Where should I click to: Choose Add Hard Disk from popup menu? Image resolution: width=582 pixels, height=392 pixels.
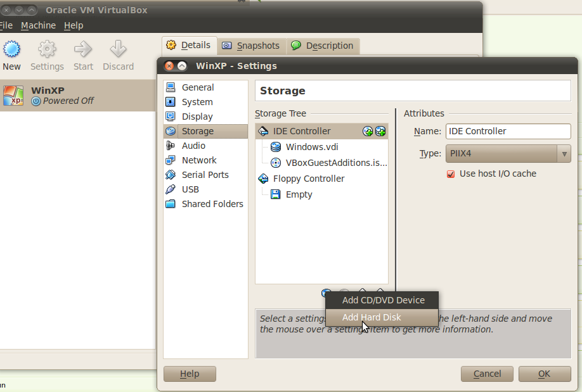pos(382,317)
